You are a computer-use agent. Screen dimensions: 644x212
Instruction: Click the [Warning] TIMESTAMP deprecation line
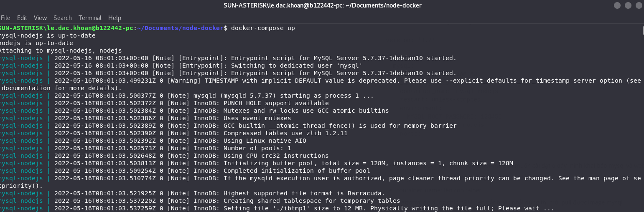point(321,84)
